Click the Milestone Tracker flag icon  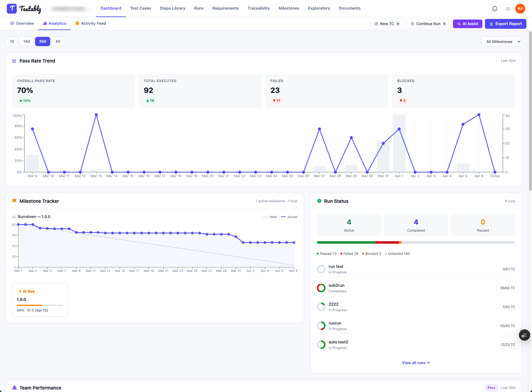pyautogui.click(x=14, y=201)
